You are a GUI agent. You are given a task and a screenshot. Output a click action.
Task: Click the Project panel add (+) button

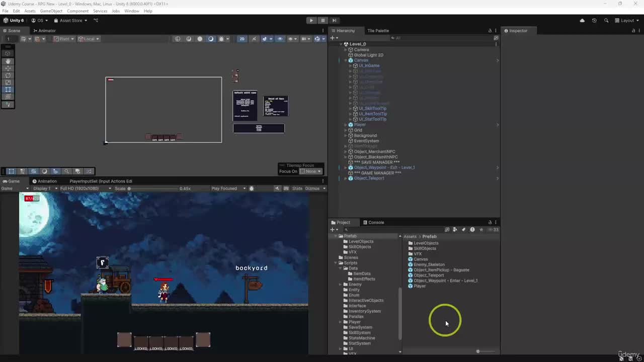333,229
